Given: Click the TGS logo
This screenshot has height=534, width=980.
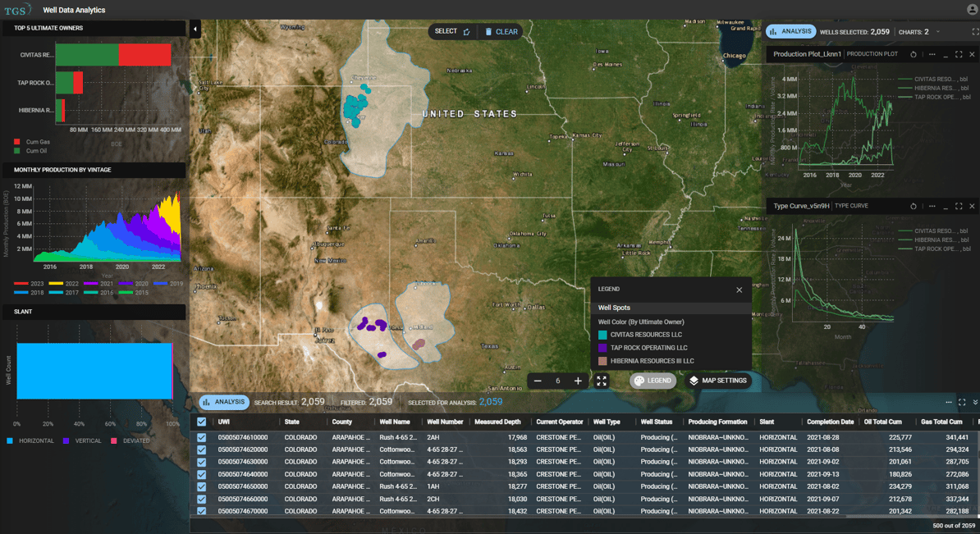Looking at the screenshot, I should coord(17,9).
